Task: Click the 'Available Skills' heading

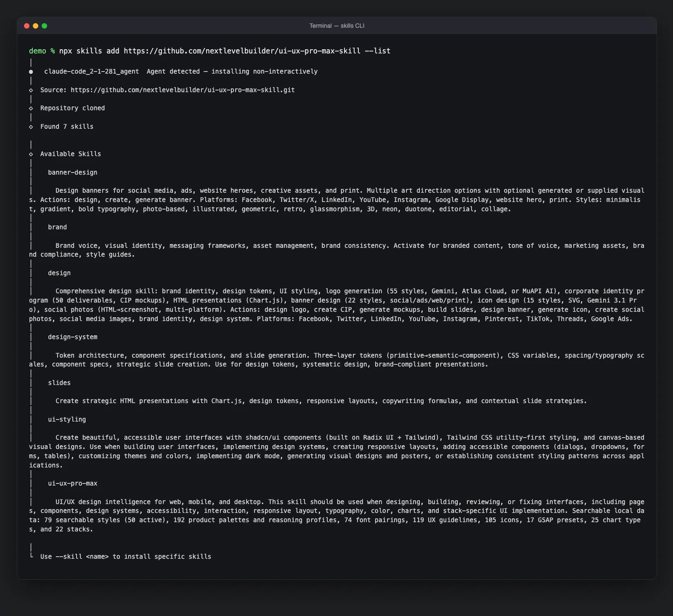Action: click(x=71, y=154)
